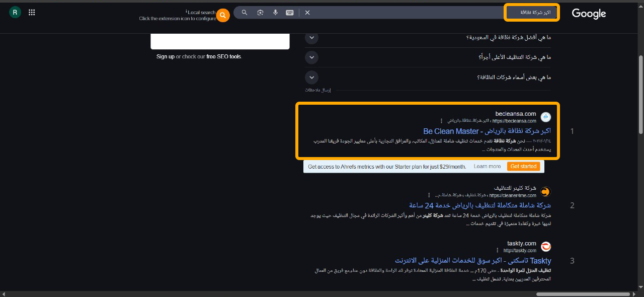644x297 pixels.
Task: Open the Google account avatar R
Action: [x=15, y=13]
